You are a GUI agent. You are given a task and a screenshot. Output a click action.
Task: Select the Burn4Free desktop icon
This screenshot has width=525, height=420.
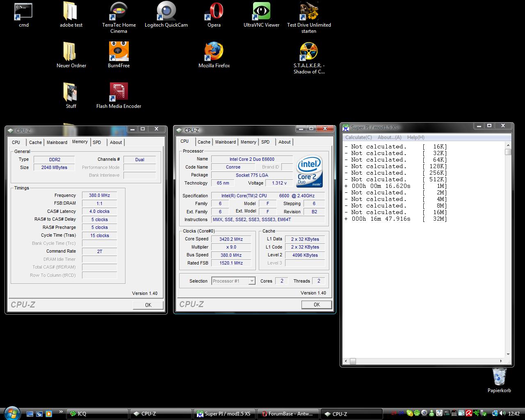click(119, 55)
